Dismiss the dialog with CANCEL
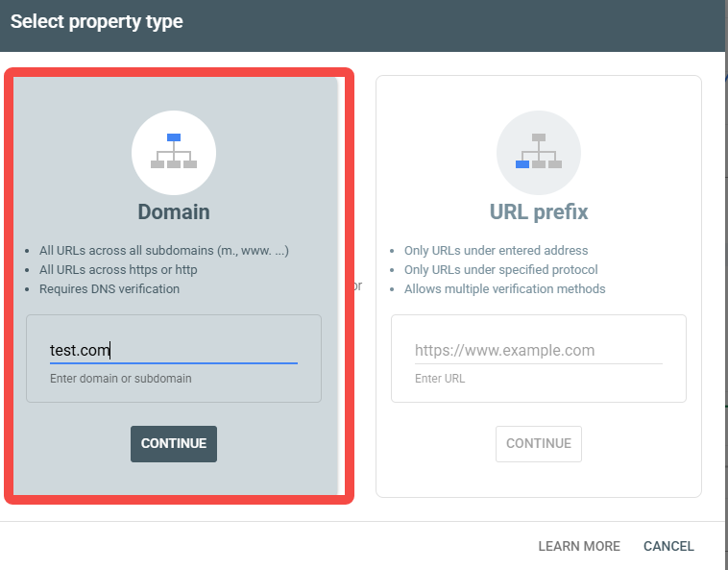This screenshot has width=728, height=570. click(x=668, y=546)
